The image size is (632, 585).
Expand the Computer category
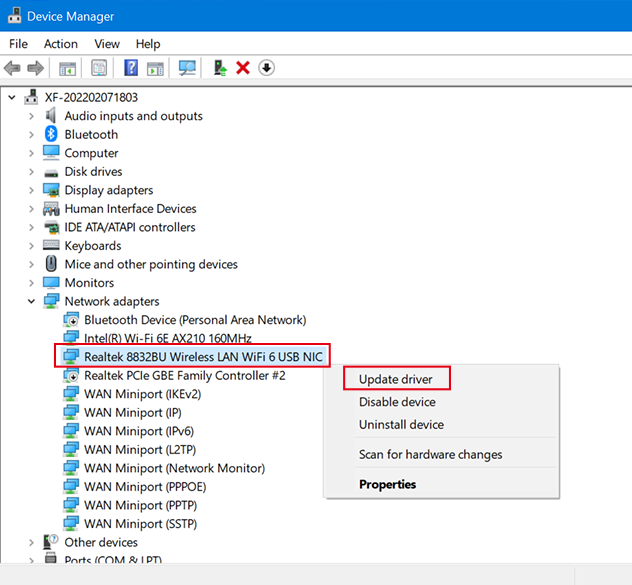click(x=31, y=153)
